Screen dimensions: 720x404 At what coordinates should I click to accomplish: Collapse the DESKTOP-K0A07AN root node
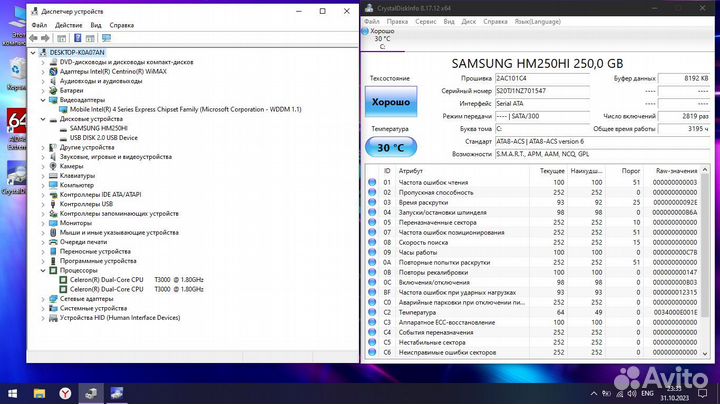tap(33, 53)
